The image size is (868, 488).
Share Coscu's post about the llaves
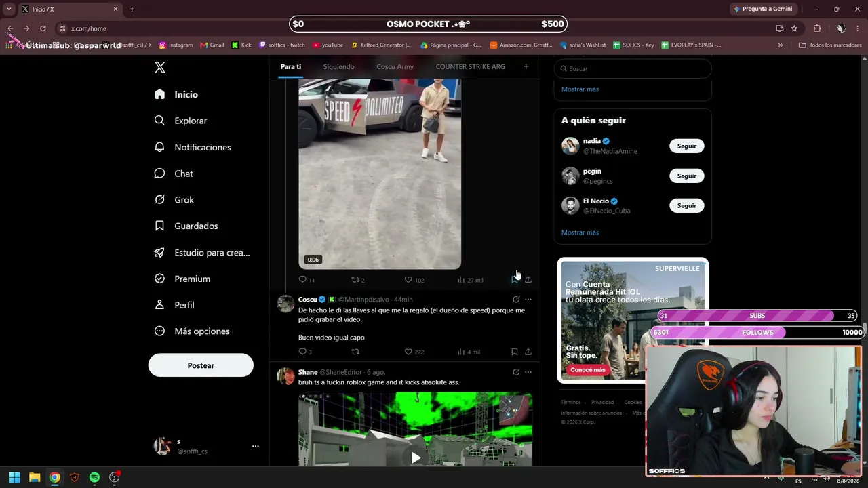528,352
